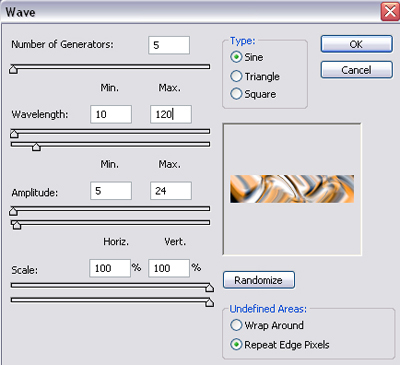Screen dimensions: 400x365
Task: Click the Amplitude minimum slider handle
Action: [13, 211]
